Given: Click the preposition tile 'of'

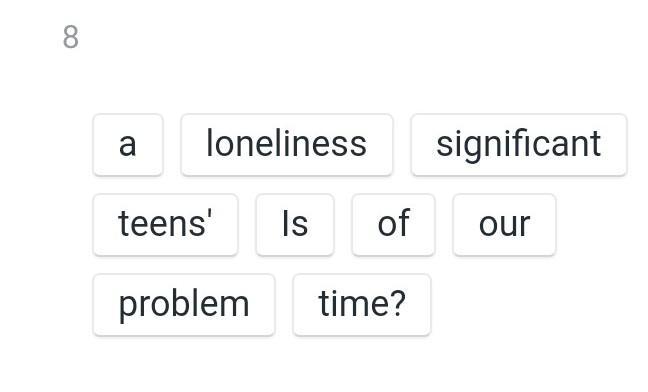Looking at the screenshot, I should 393,225.
